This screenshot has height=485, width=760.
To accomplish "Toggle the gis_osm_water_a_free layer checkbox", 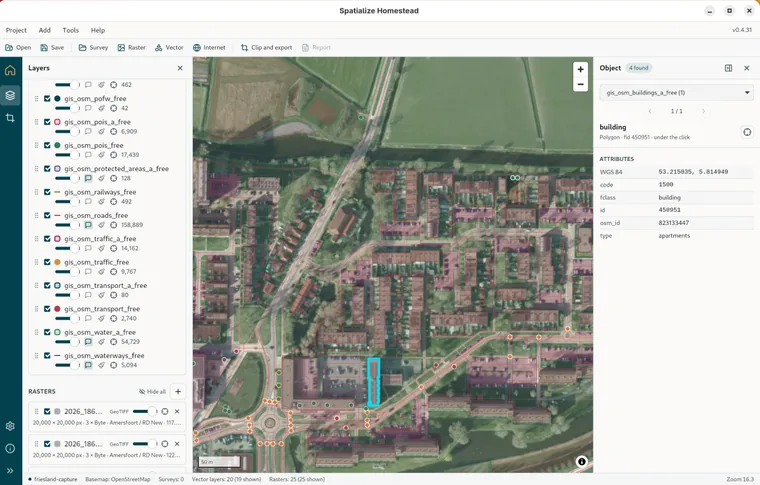I will tap(47, 332).
